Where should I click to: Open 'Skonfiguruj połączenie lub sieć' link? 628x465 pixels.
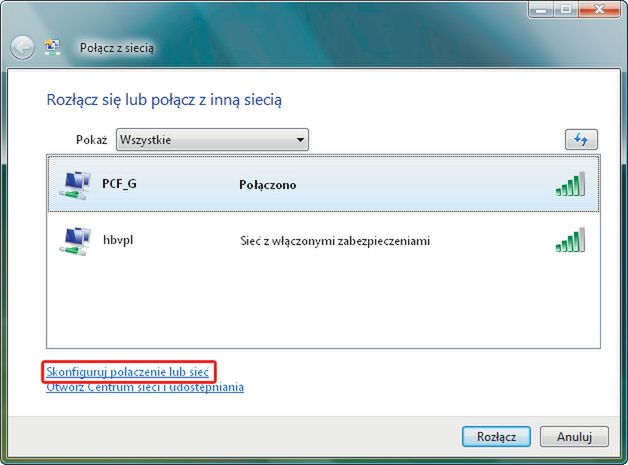pyautogui.click(x=127, y=372)
